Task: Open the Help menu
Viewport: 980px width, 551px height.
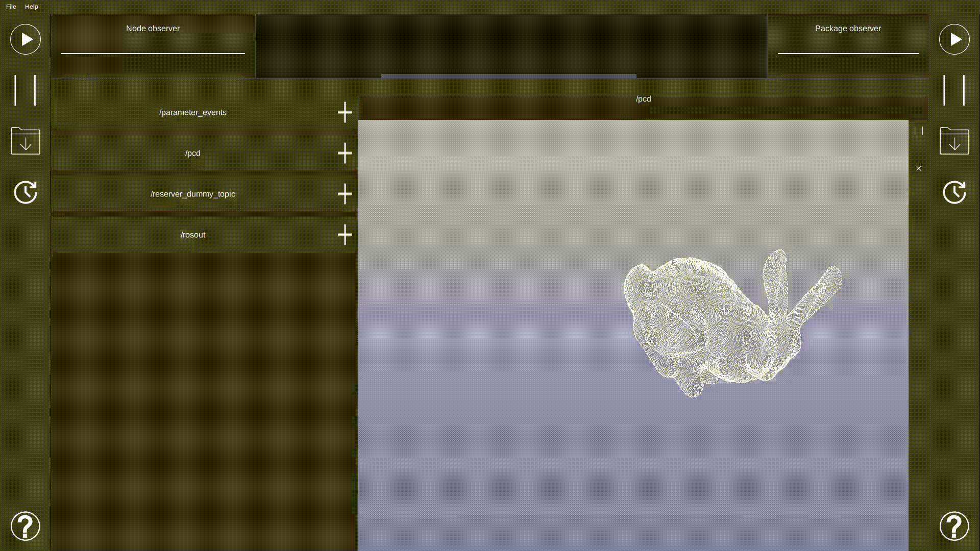Action: tap(32, 7)
